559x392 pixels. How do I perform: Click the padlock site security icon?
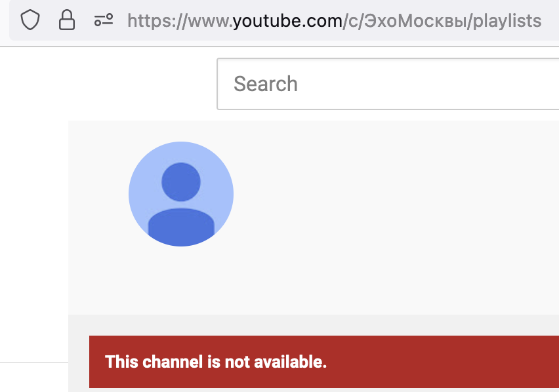(x=67, y=20)
